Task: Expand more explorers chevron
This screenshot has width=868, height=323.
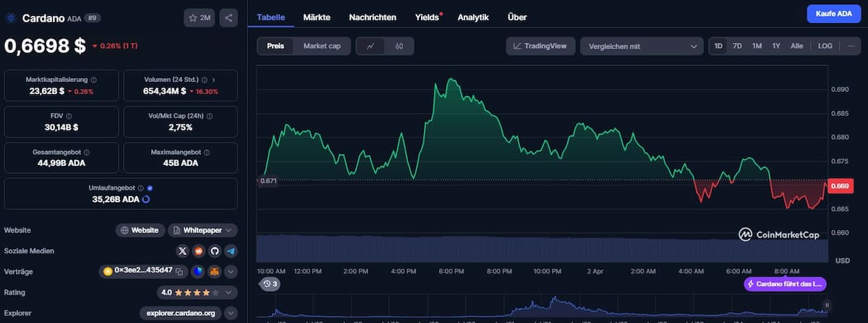Action: click(231, 314)
